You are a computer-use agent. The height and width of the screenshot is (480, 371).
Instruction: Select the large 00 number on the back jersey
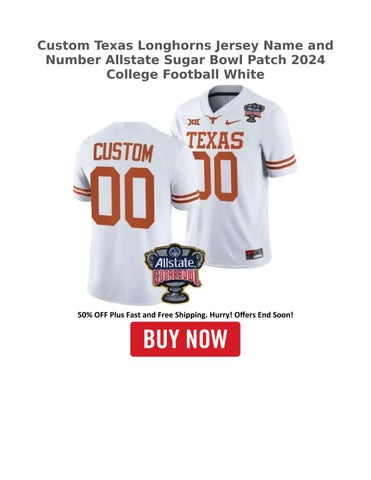coord(123,197)
